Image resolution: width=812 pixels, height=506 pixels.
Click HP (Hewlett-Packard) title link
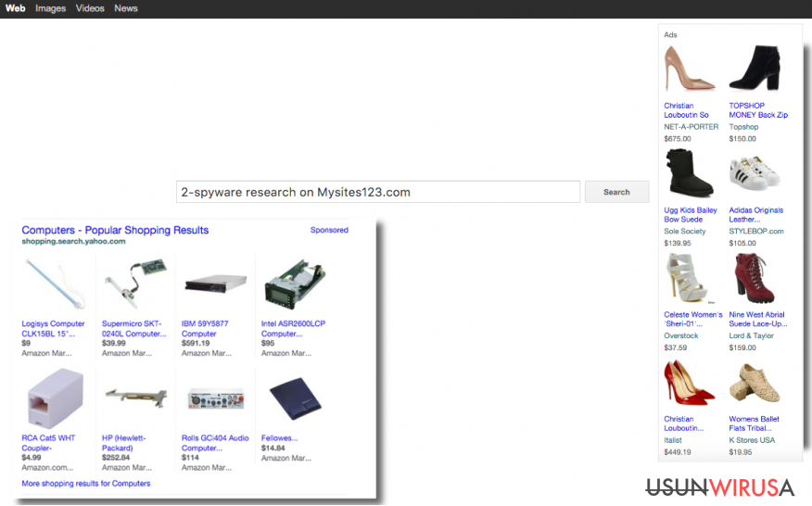pos(124,443)
